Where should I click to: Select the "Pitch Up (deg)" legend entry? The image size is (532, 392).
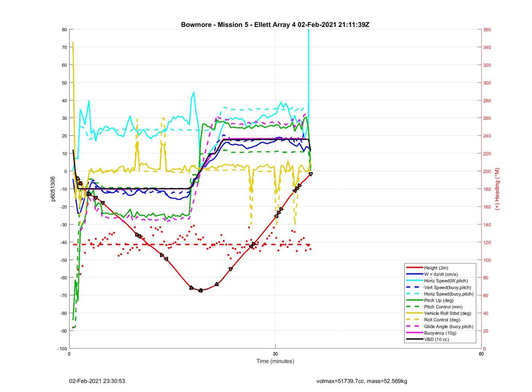coord(439,300)
